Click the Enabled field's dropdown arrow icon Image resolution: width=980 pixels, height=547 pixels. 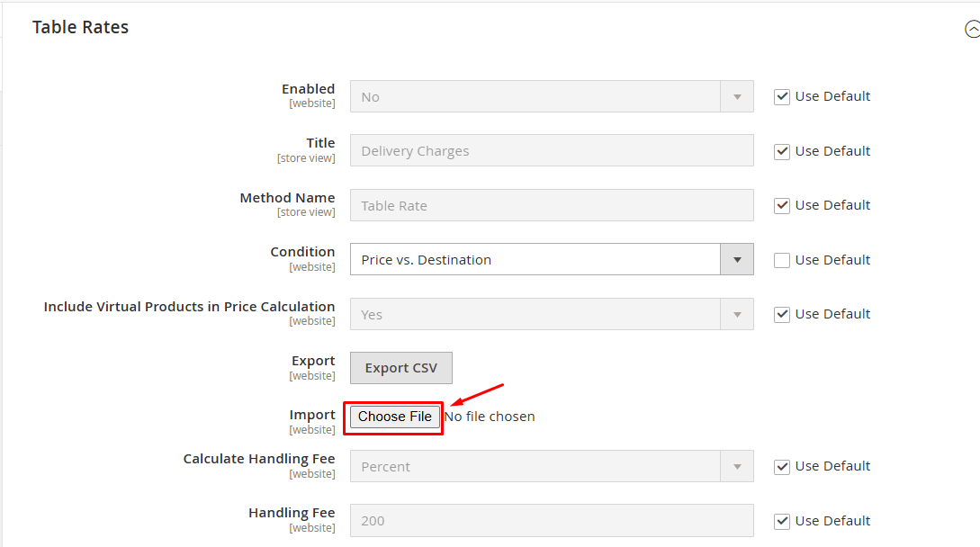tap(736, 96)
